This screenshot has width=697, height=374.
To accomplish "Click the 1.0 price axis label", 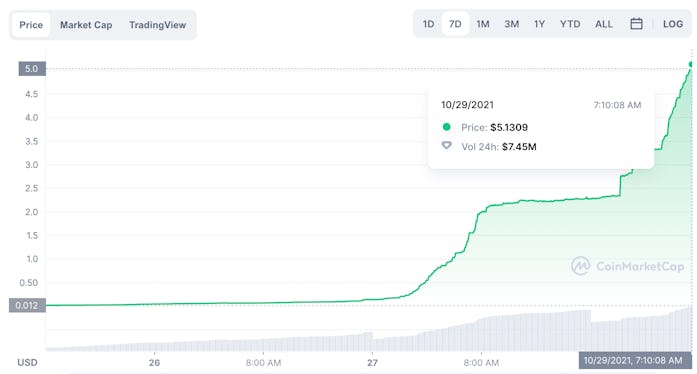I will click(32, 259).
